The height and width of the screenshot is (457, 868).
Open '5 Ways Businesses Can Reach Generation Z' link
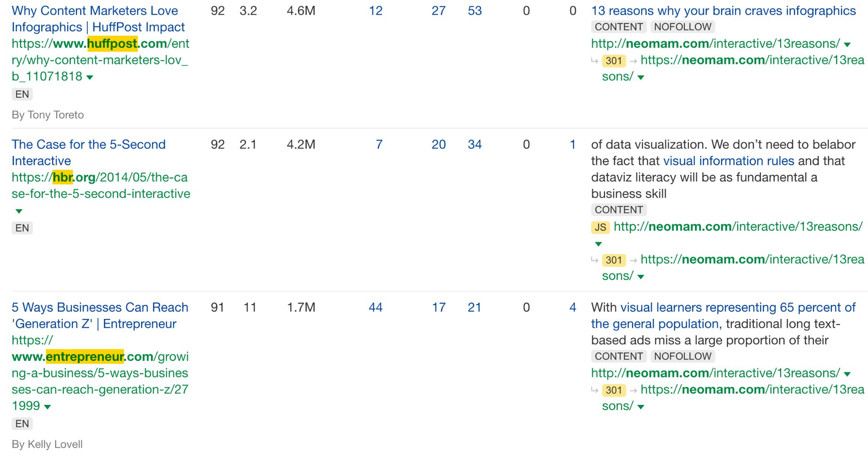point(100,316)
